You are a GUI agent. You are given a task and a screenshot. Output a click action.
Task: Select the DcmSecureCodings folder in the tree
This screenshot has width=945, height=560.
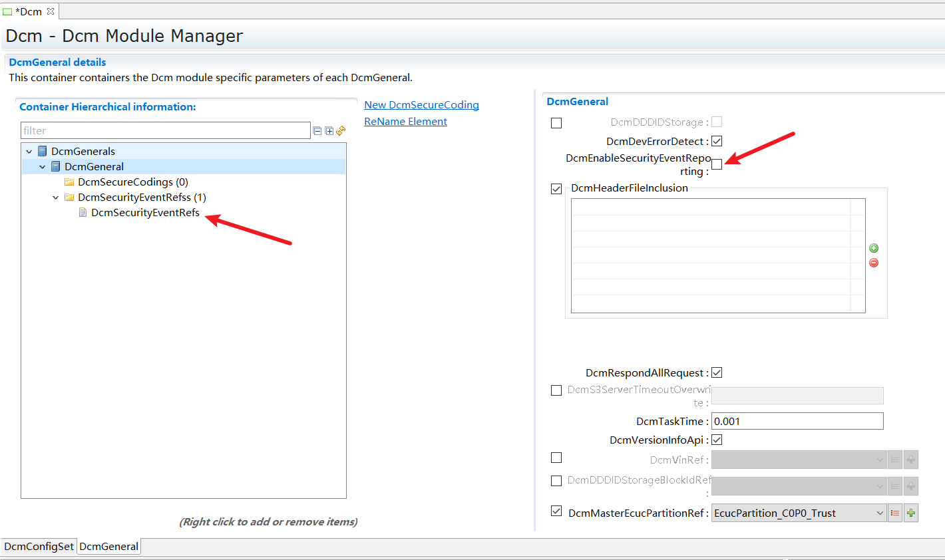coord(132,182)
